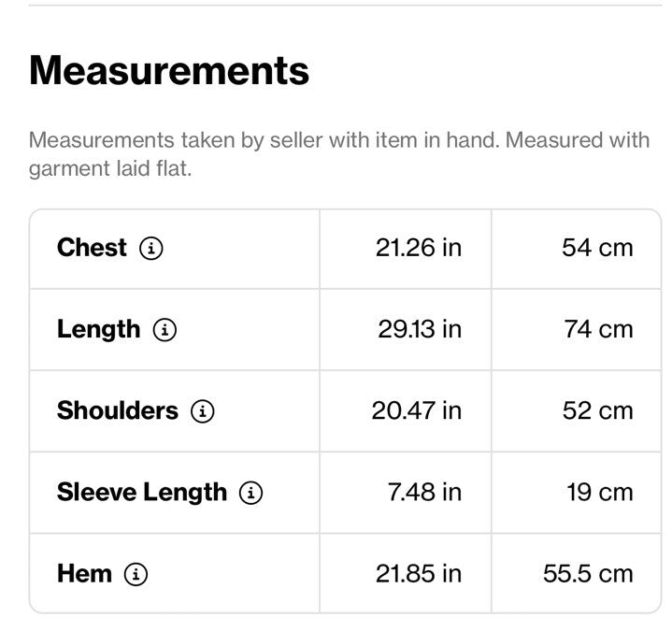The height and width of the screenshot is (632, 672).
Task: Select the Hem row label
Action: (84, 574)
